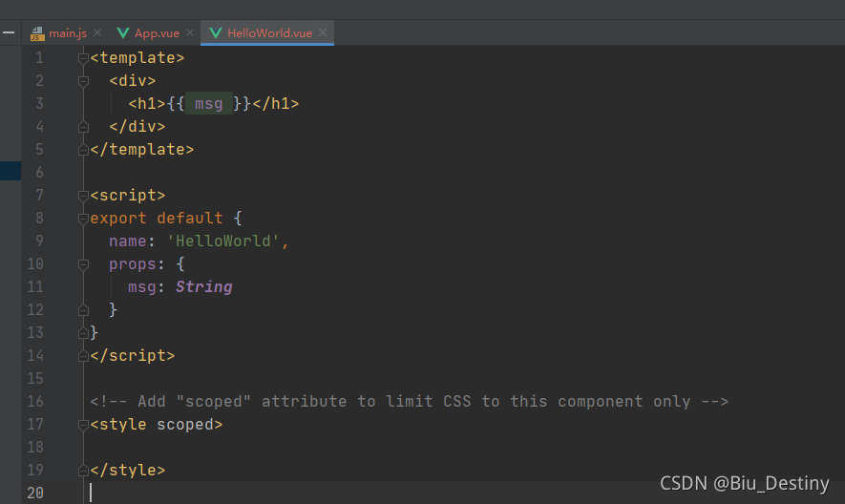Close the main.js tab

click(x=97, y=32)
